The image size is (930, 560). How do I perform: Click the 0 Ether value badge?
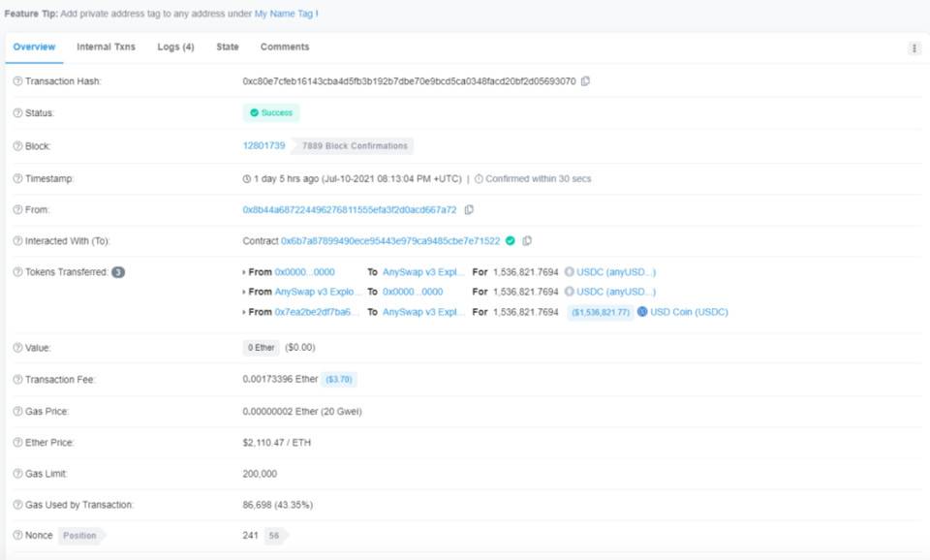pos(261,348)
